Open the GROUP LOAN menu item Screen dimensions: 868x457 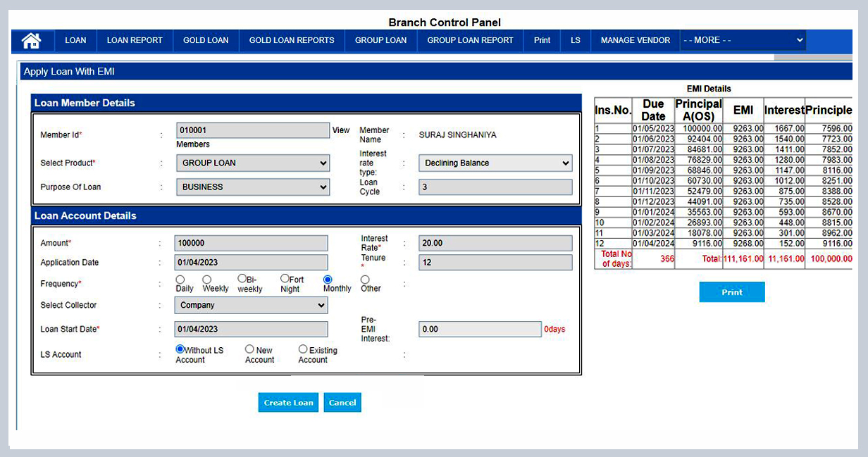pyautogui.click(x=380, y=40)
